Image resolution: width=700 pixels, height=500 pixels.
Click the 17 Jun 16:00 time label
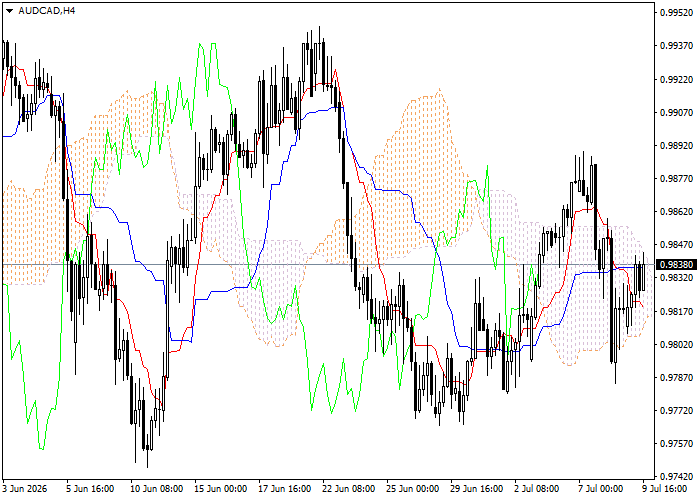click(285, 489)
